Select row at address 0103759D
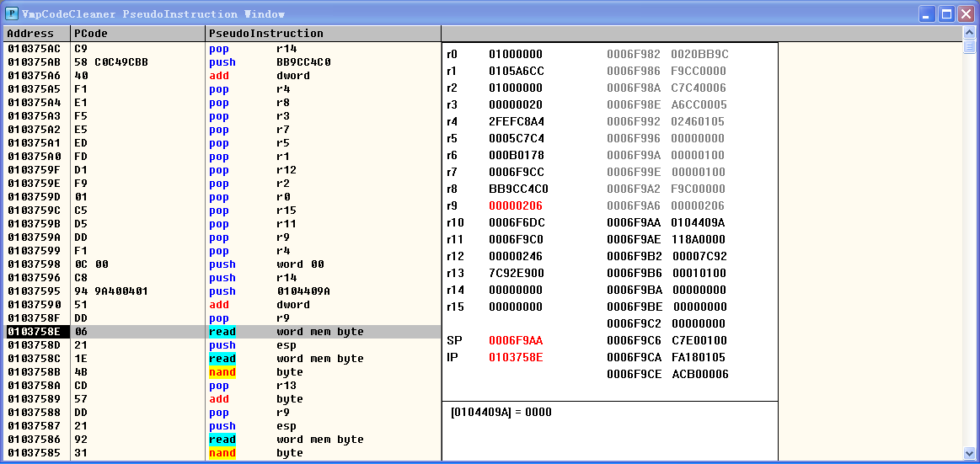Image resolution: width=980 pixels, height=464 pixels. pos(222,197)
